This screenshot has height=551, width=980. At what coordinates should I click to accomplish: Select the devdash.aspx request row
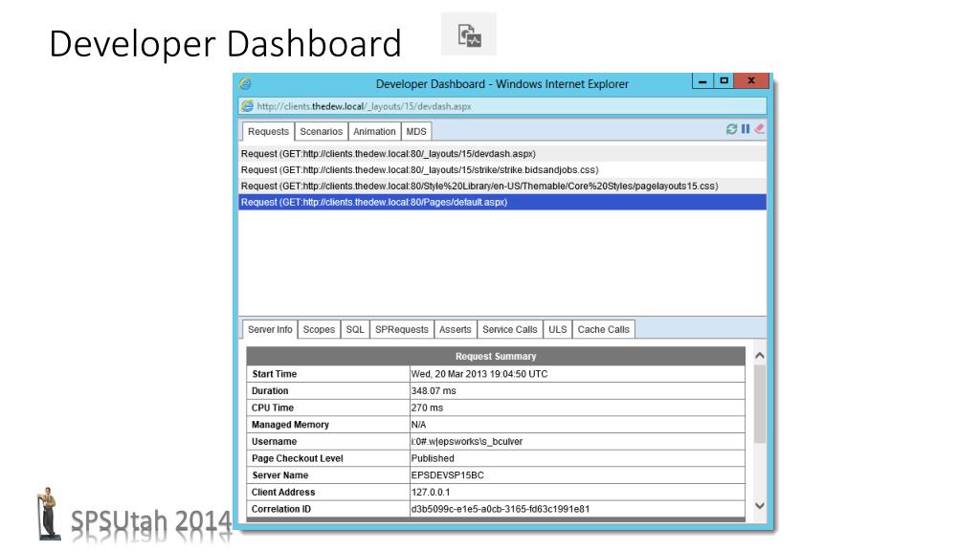(502, 154)
